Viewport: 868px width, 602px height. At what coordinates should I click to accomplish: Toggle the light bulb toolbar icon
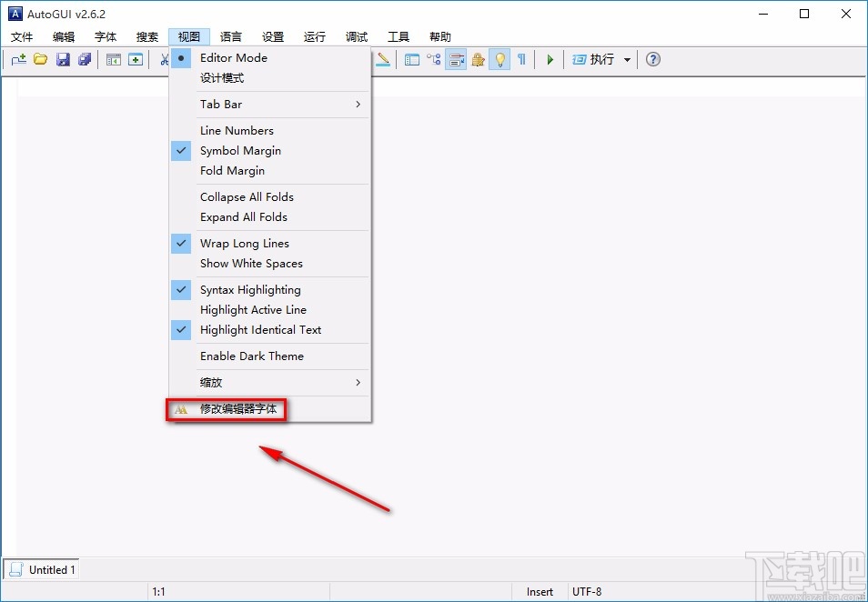pos(500,59)
